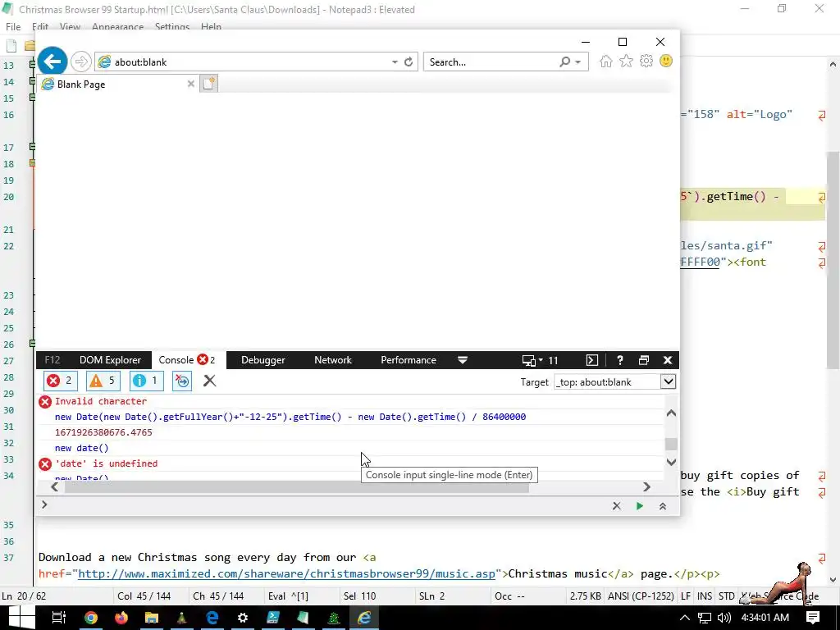Clear the console with the X icon

(209, 381)
